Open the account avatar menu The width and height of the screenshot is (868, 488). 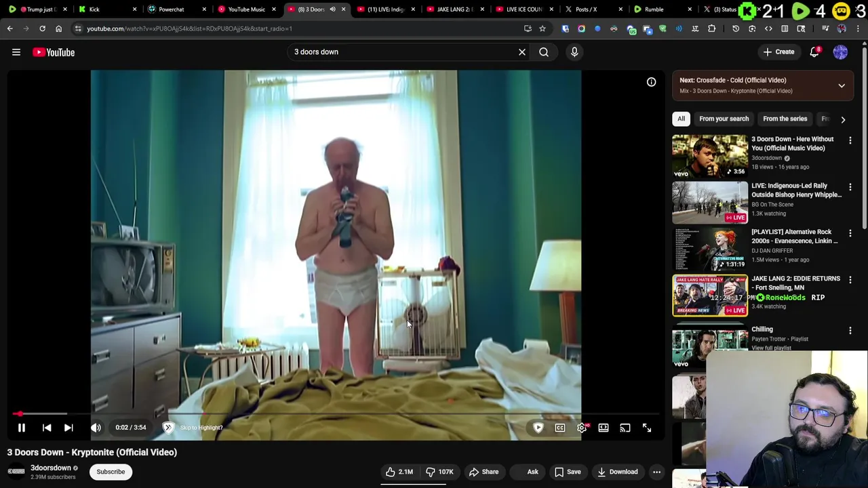coord(840,52)
